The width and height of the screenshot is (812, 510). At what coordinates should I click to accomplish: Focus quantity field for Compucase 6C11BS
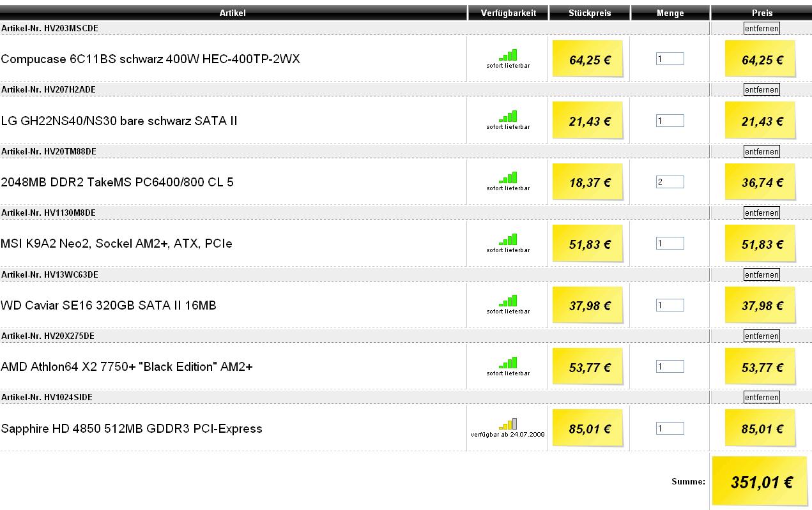(x=670, y=59)
